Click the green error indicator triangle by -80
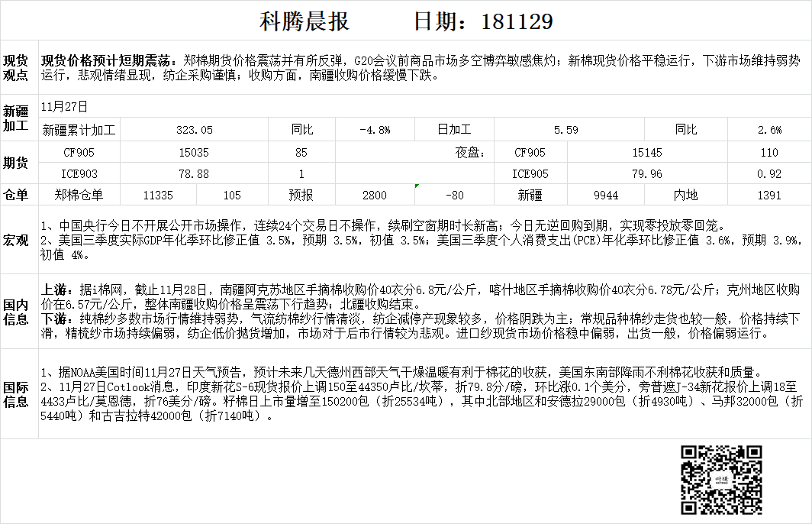 tap(417, 186)
